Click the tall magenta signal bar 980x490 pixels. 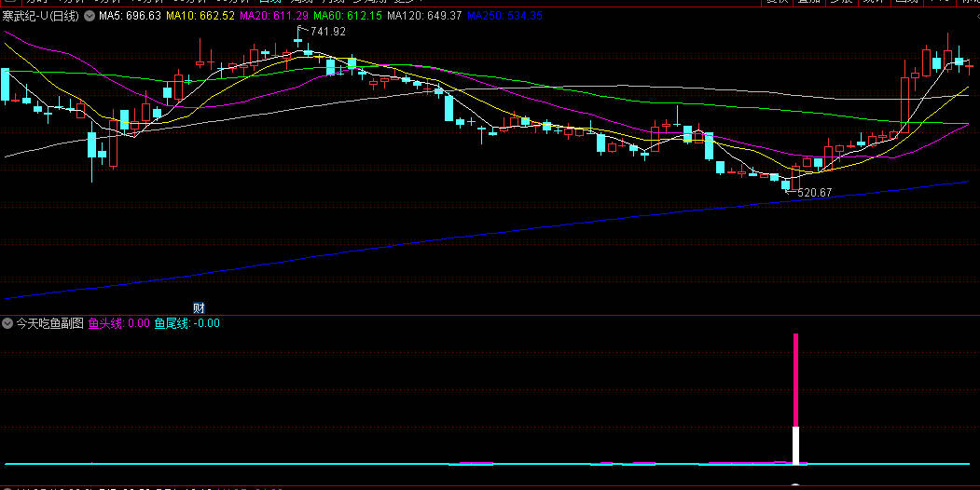(x=795, y=380)
